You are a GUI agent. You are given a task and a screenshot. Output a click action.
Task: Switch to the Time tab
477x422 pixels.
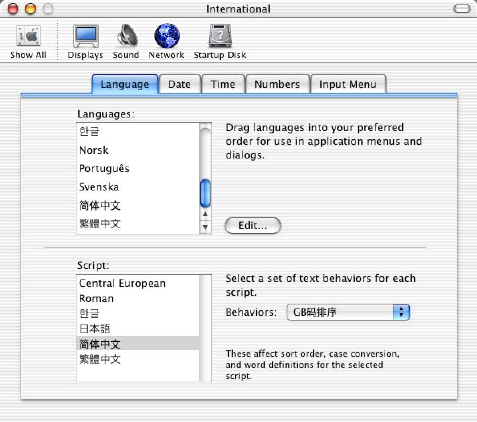[x=223, y=84]
